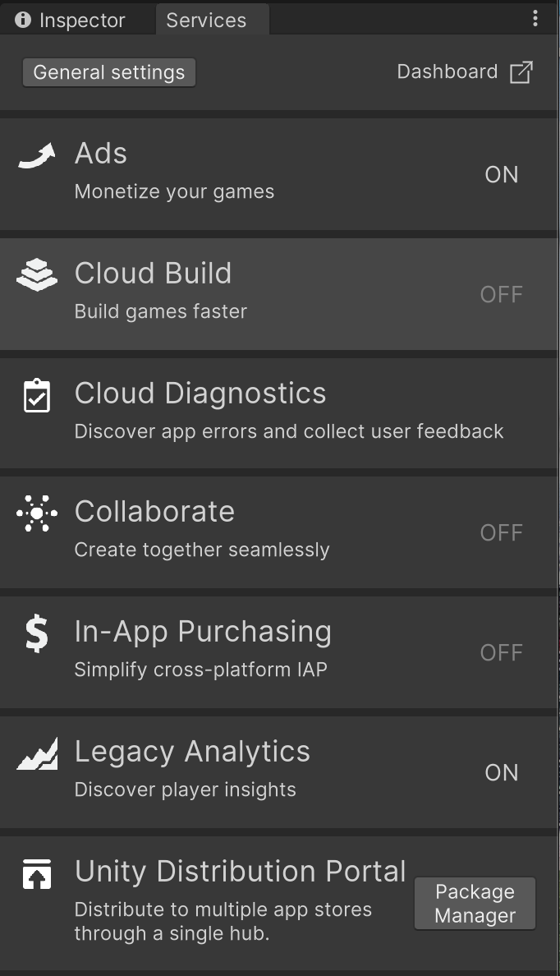Switch to the Inspector tab
Viewport: 560px width, 976px height.
tap(78, 19)
